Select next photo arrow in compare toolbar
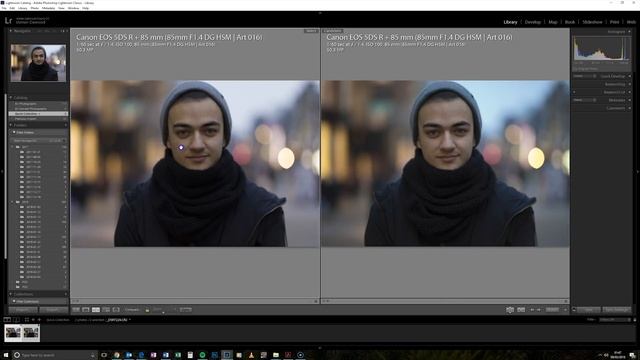This screenshot has height=360, width=640. pyautogui.click(x=539, y=310)
